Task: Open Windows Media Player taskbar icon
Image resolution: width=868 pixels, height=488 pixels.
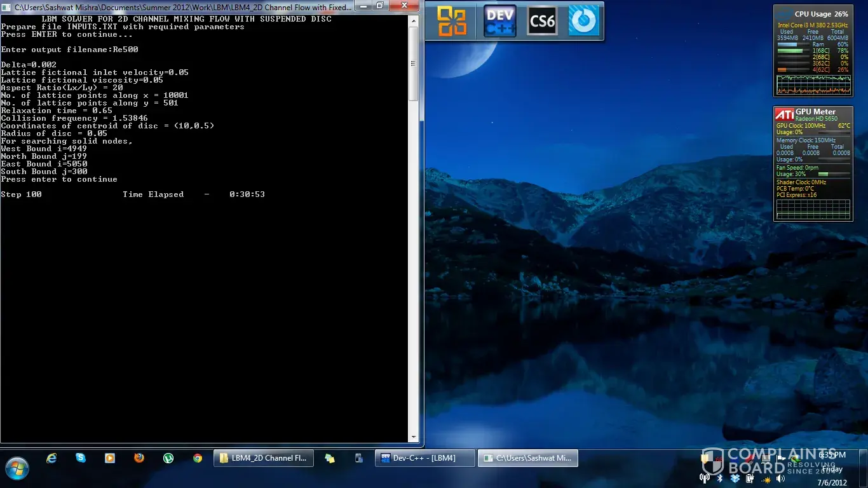Action: tap(110, 458)
